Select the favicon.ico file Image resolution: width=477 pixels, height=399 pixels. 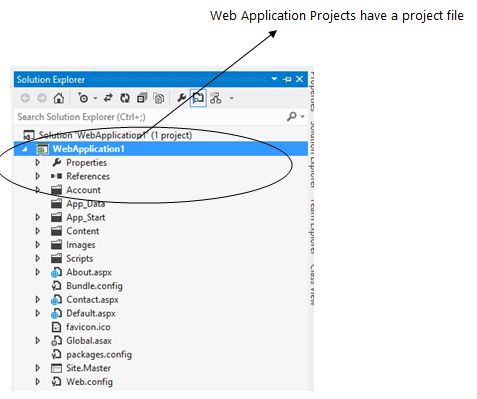click(88, 327)
